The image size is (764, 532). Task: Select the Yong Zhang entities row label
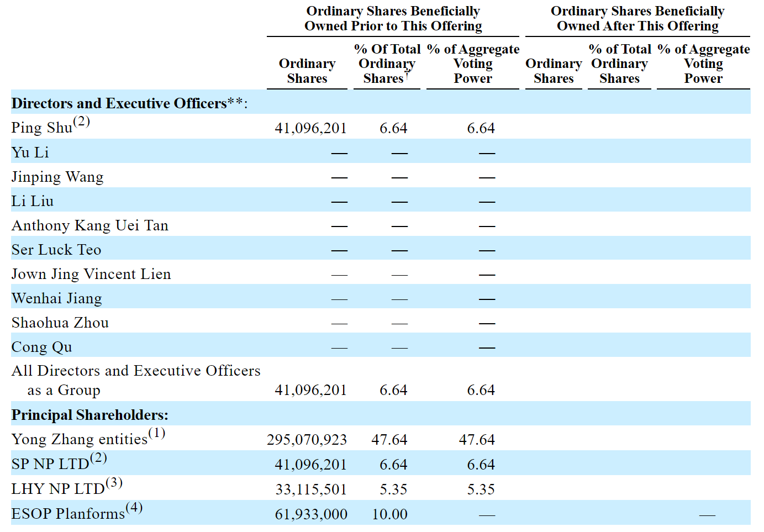(x=80, y=439)
